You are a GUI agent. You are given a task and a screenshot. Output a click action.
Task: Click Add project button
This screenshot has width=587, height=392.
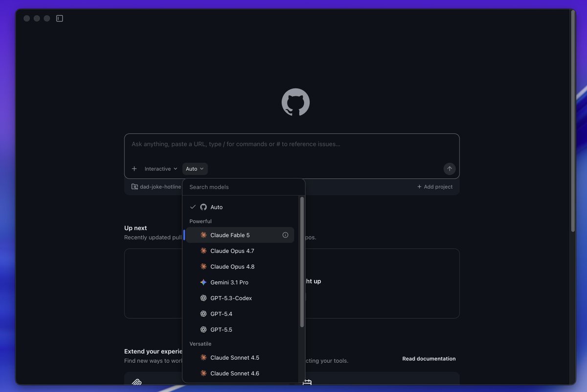coord(435,187)
